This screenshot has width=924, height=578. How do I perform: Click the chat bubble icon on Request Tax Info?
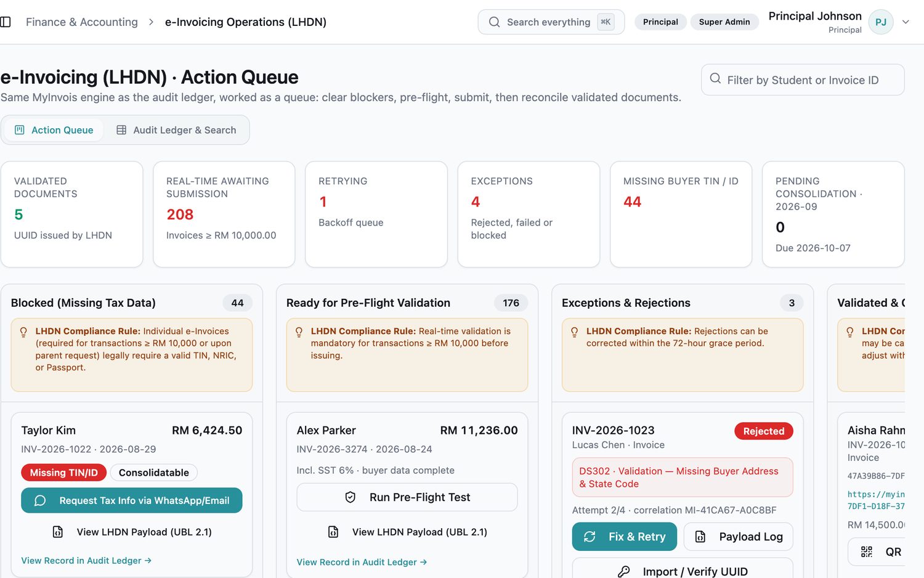tap(40, 500)
